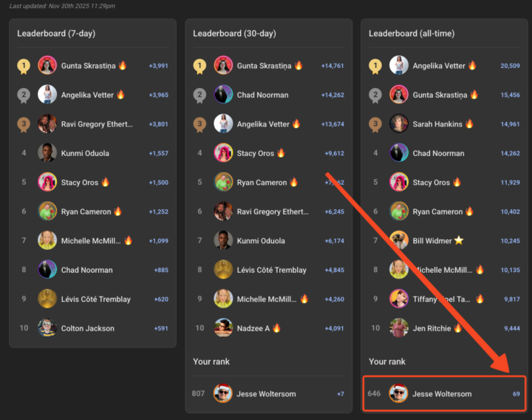Click the silver rank 2 medal in 30-day leaderboard

[199, 95]
